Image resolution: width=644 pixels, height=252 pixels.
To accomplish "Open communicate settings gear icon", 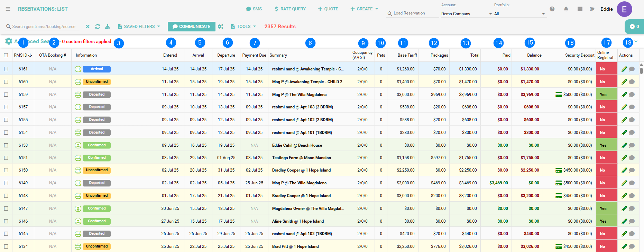I will tap(220, 27).
